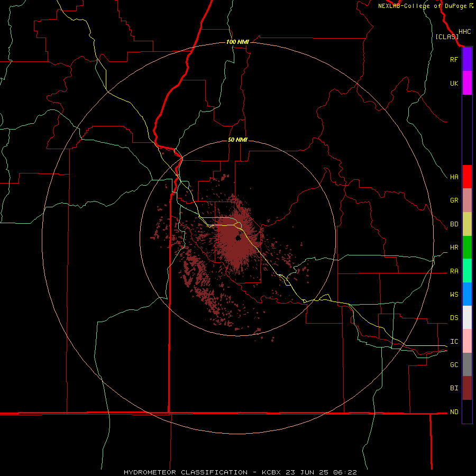Click the BI dark-red legend swatch
The width and height of the screenshot is (476, 476).
(467, 388)
